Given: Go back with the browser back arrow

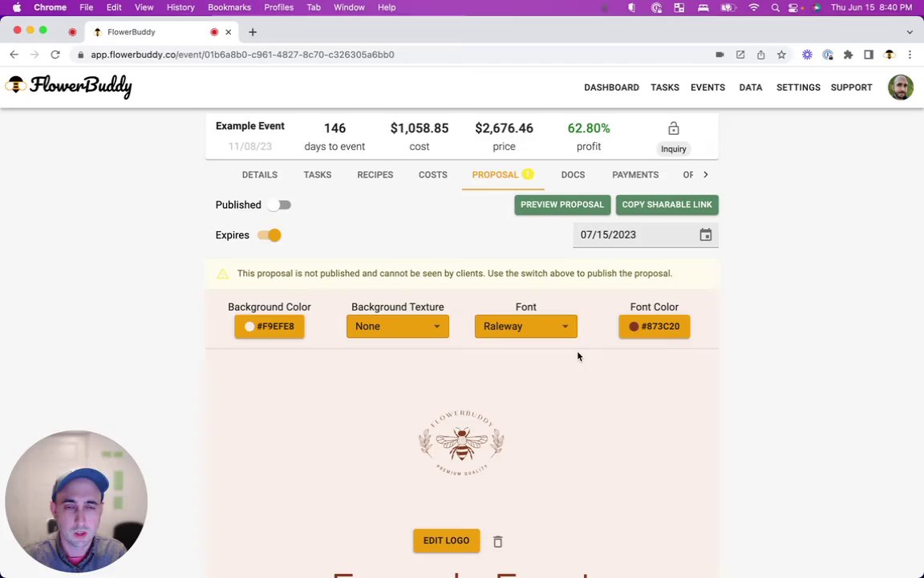Looking at the screenshot, I should click(x=14, y=55).
